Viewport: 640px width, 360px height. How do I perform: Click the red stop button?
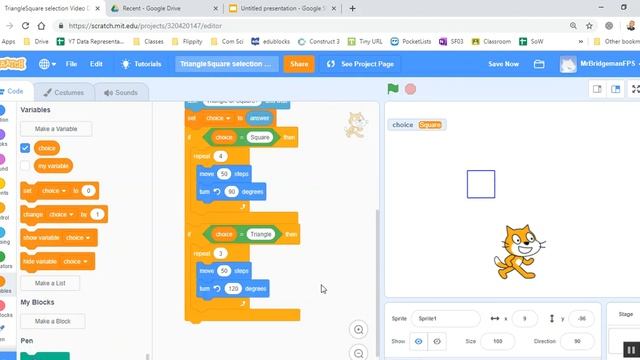tap(410, 89)
